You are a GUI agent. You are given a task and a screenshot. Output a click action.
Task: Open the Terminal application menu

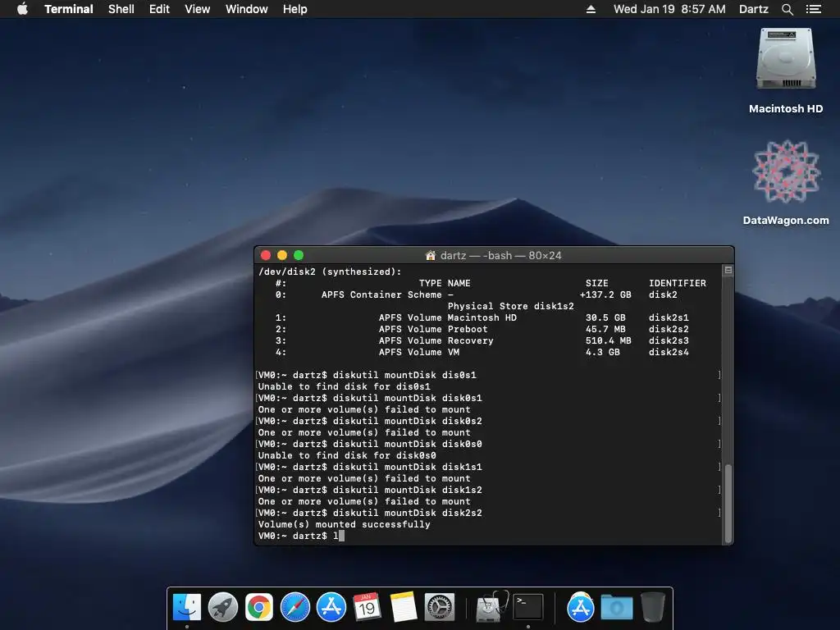coord(69,9)
